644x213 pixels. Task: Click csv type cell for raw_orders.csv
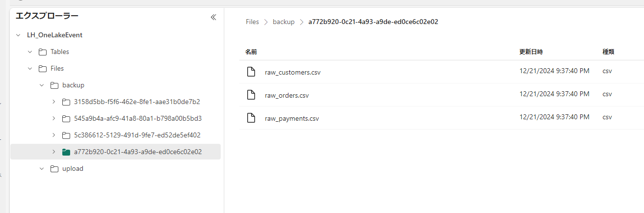607,94
